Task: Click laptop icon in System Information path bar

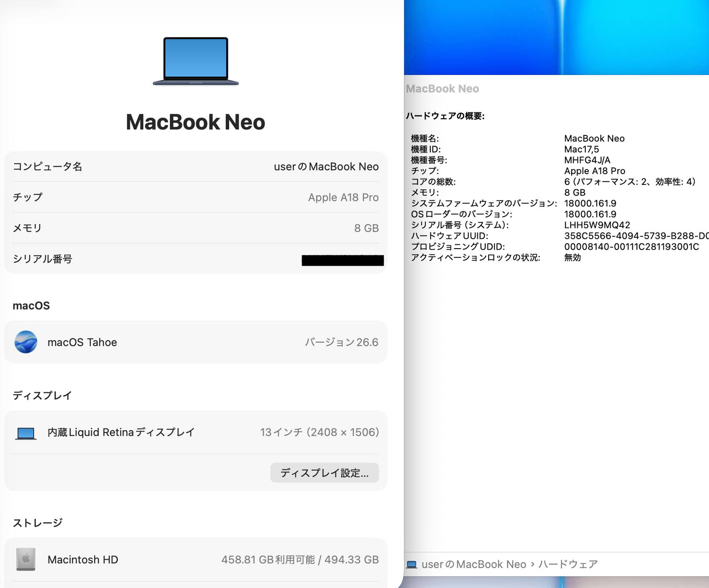Action: click(412, 564)
